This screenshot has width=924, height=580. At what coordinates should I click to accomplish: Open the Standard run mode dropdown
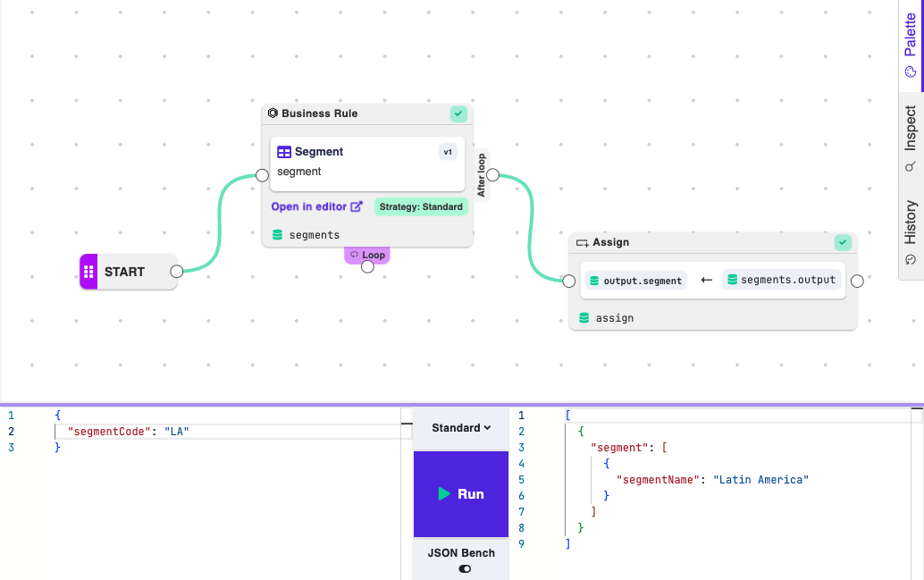point(461,428)
